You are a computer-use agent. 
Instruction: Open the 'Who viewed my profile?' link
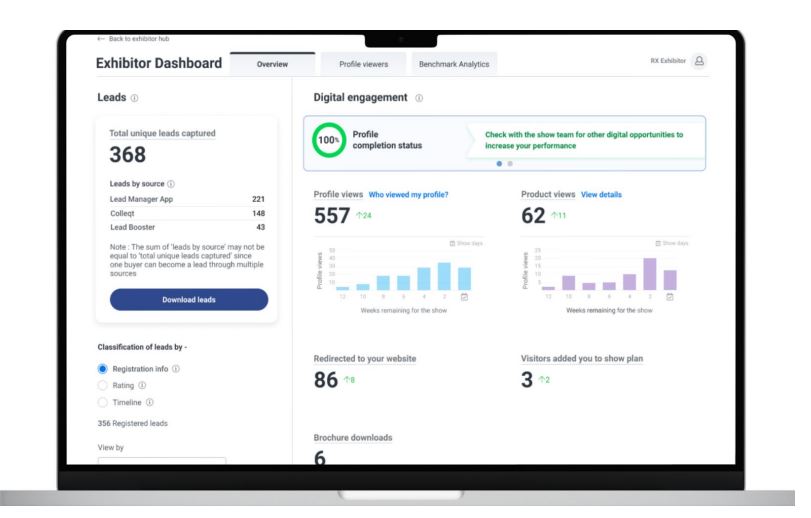tap(408, 194)
